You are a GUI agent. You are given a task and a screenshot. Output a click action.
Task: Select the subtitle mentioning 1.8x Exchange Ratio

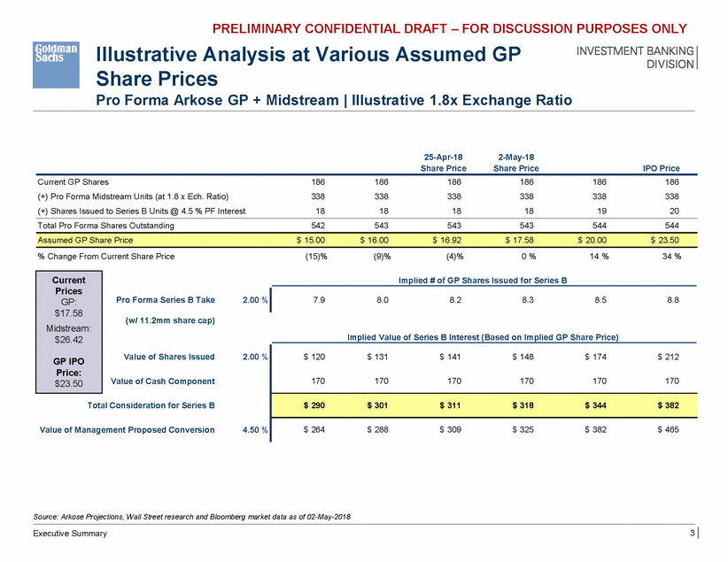[x=334, y=100]
